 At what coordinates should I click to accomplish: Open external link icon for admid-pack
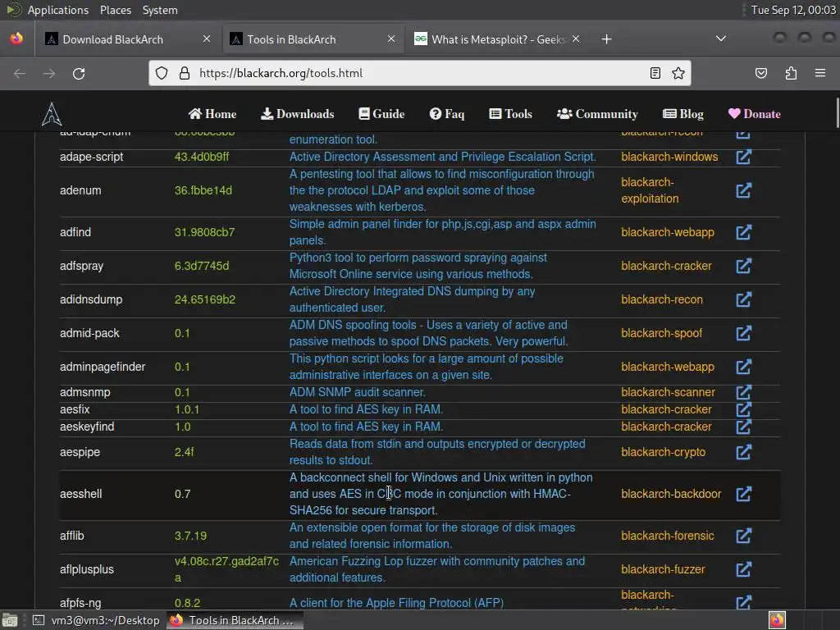tap(743, 333)
